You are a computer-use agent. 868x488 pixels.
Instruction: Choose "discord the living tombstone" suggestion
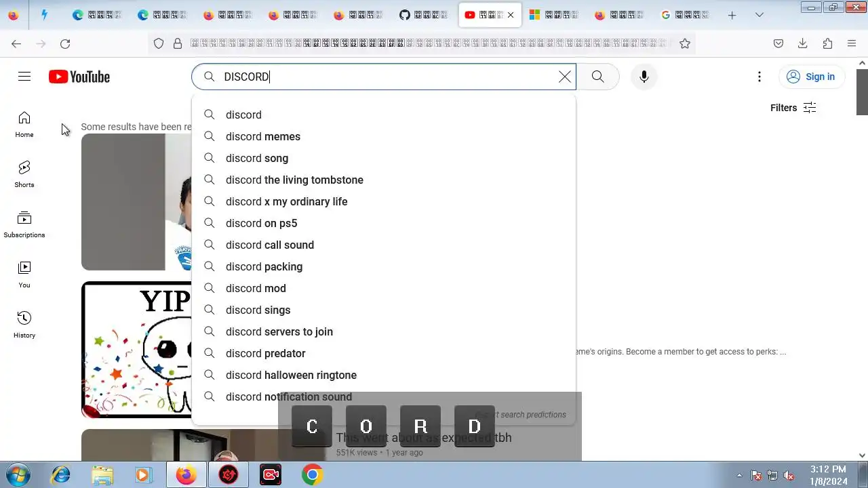point(384,180)
